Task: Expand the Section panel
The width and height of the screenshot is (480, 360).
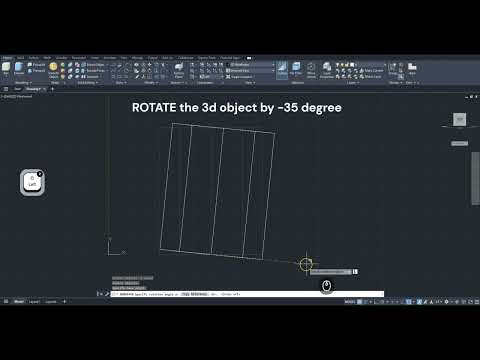Action: click(x=177, y=83)
